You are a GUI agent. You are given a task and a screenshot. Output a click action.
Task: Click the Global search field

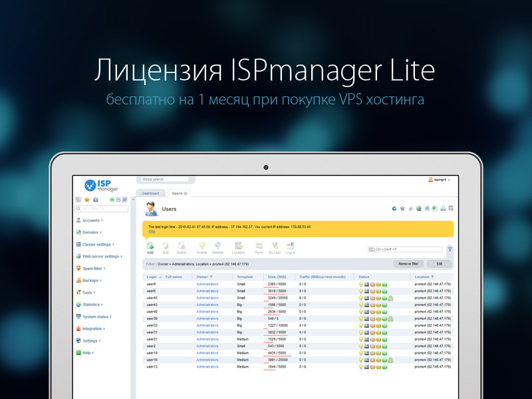[x=164, y=179]
